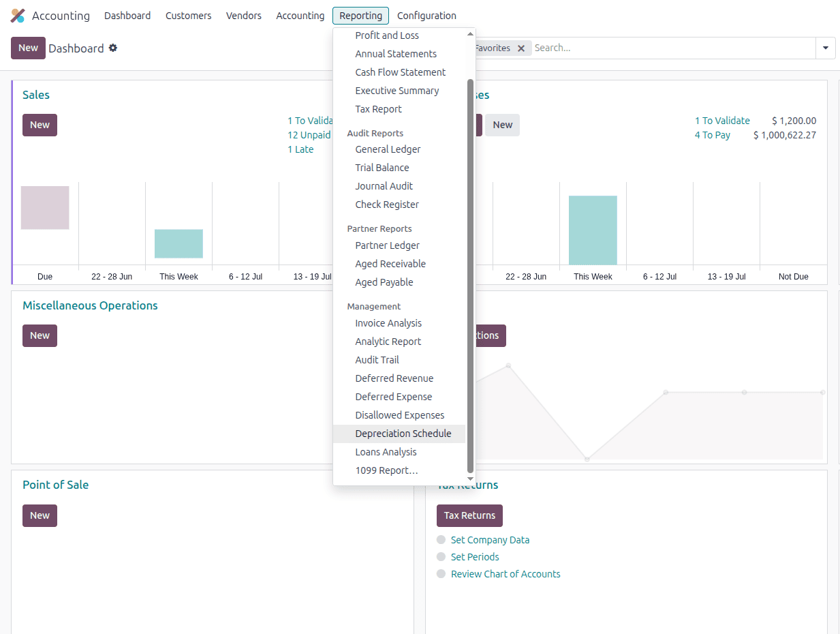Open the 12 Unpaid invoices link
840x634 pixels.
click(309, 134)
